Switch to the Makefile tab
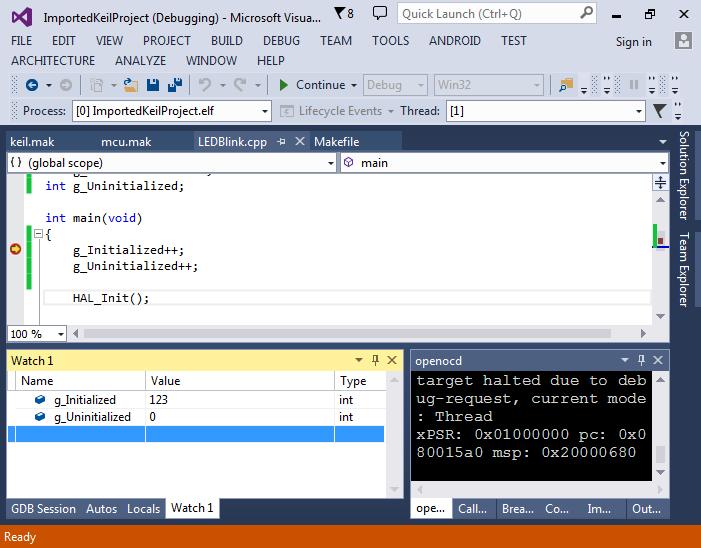Screen dimensions: 701x548 (x=337, y=142)
